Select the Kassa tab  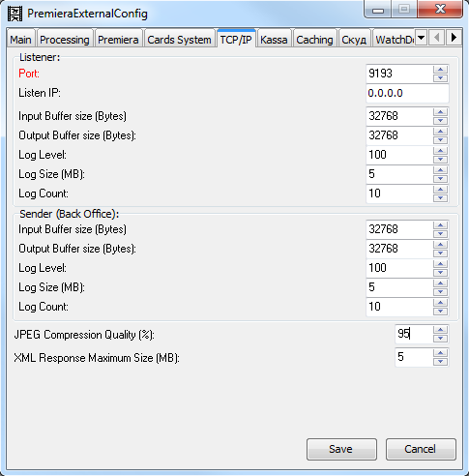pyautogui.click(x=274, y=40)
